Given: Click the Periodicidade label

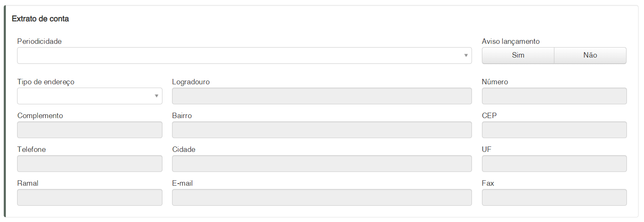Looking at the screenshot, I should [39, 41].
